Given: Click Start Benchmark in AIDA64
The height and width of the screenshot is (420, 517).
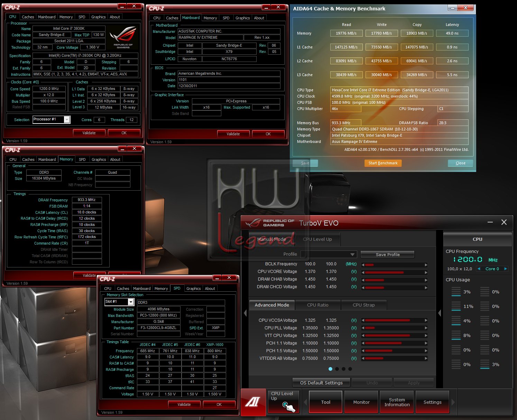Looking at the screenshot, I should (383, 163).
